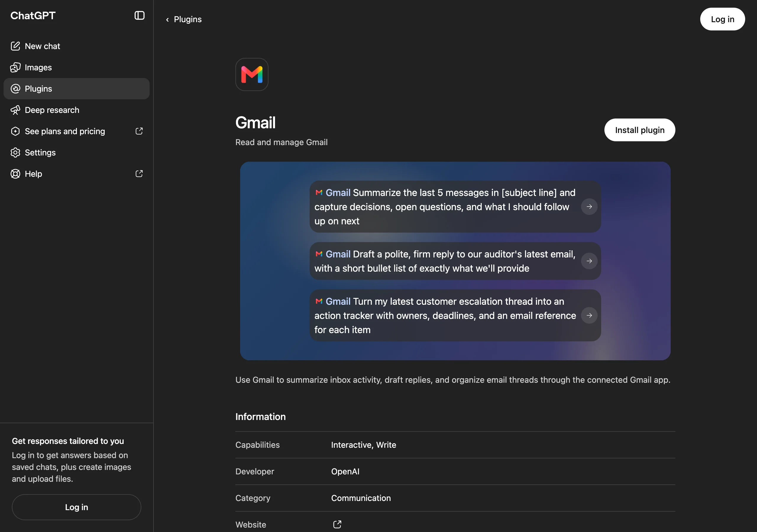757x532 pixels.
Task: Go back via the Plugins chevron
Action: coord(167,20)
